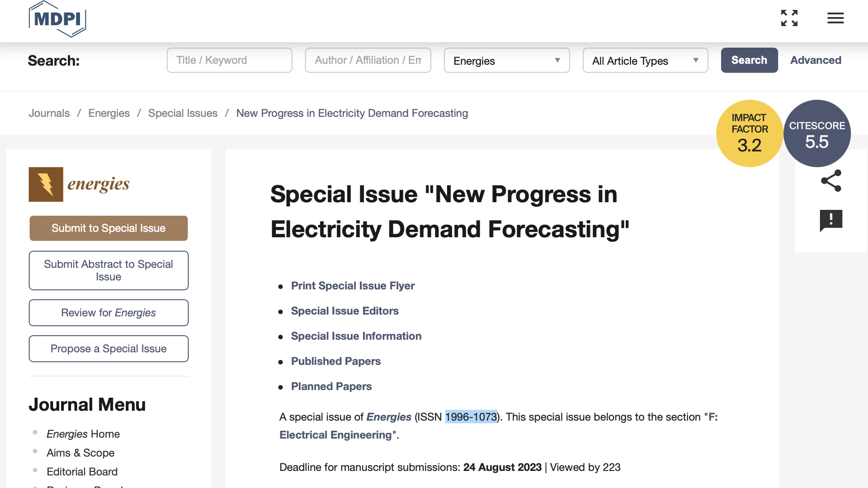868x488 pixels.
Task: Click the energies journal logo
Action: pos(79,184)
